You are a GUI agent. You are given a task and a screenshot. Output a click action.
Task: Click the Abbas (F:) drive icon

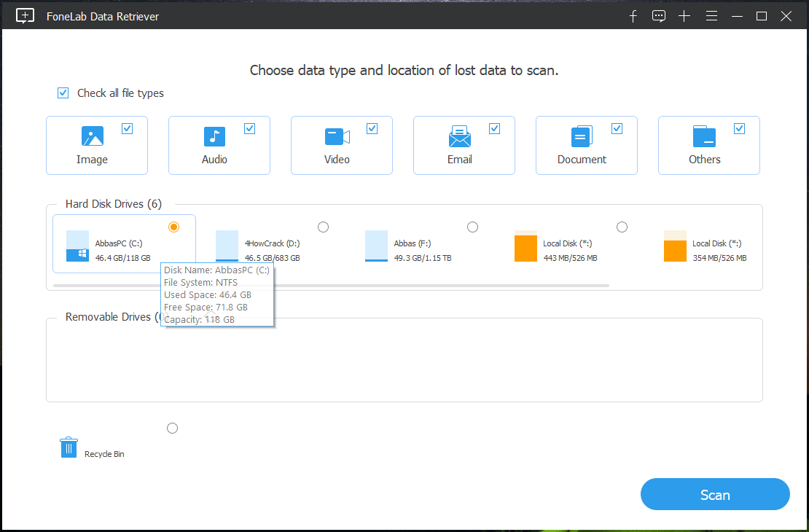pos(376,246)
